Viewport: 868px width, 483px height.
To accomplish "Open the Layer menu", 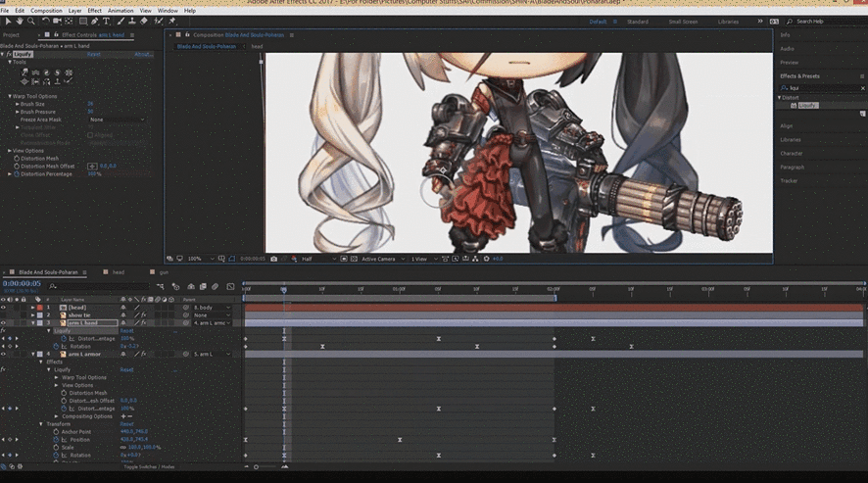I will (x=74, y=11).
